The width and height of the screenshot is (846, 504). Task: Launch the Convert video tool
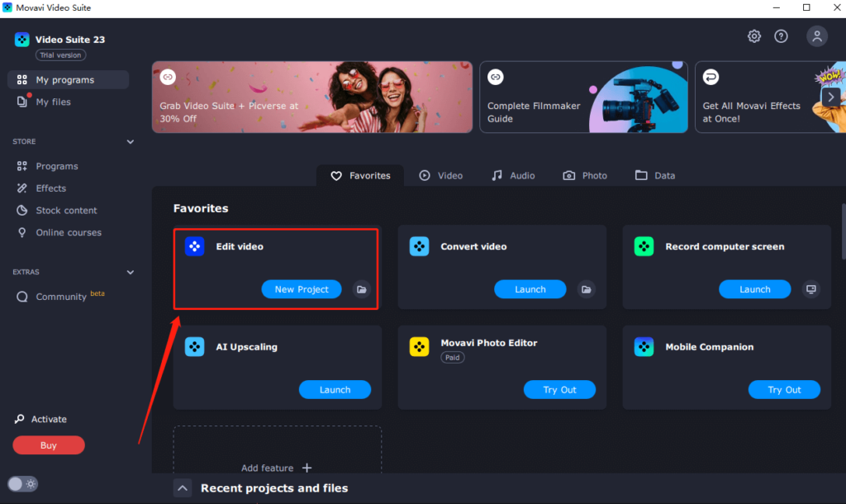pos(530,289)
